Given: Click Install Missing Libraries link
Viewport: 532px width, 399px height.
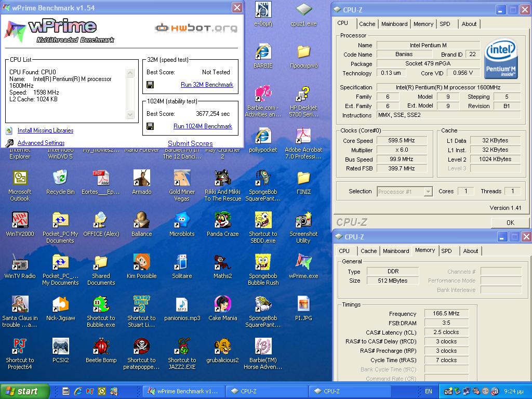Looking at the screenshot, I should pyautogui.click(x=46, y=130).
